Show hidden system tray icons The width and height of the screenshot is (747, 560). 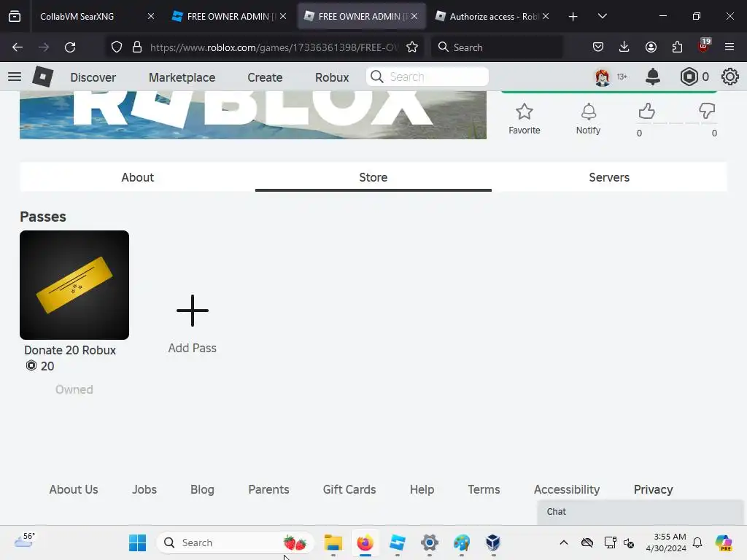[x=564, y=542]
